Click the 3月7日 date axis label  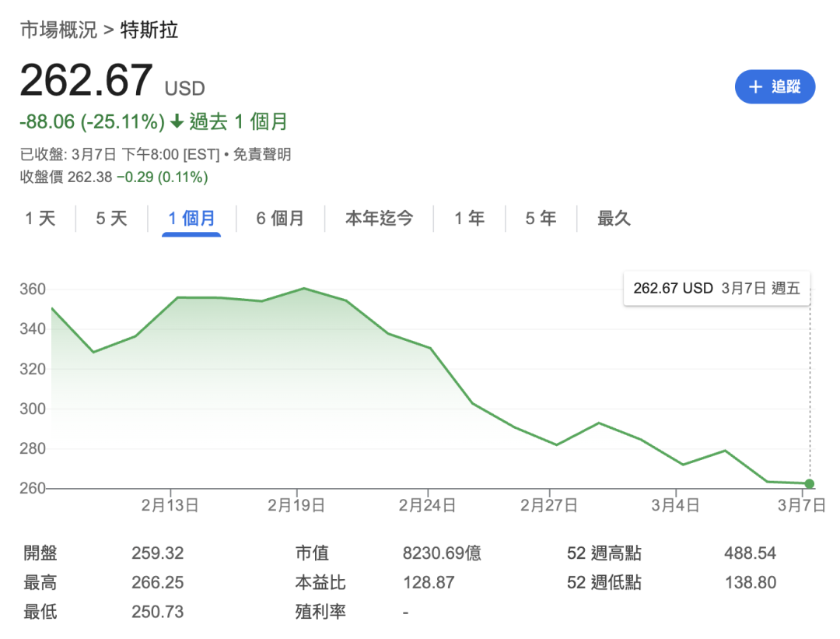(801, 505)
